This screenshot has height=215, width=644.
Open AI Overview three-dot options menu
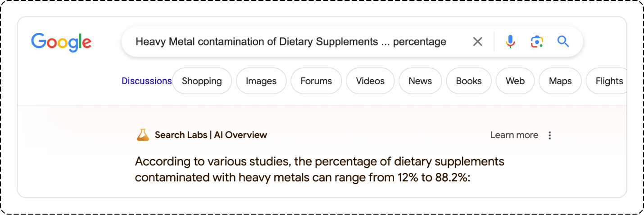click(x=549, y=135)
